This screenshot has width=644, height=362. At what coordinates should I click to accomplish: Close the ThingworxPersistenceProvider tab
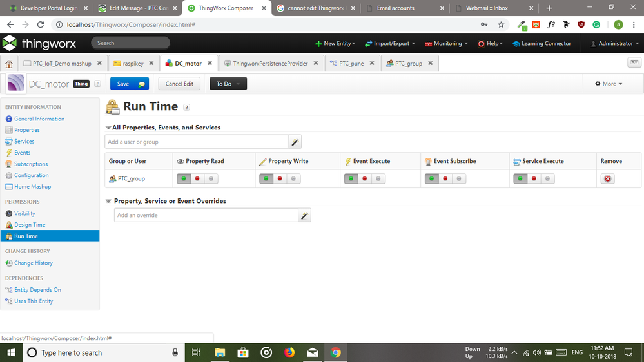(315, 63)
